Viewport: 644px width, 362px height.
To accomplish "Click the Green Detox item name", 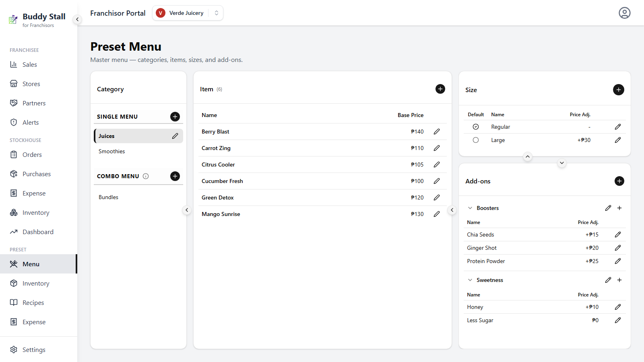I will [x=218, y=197].
